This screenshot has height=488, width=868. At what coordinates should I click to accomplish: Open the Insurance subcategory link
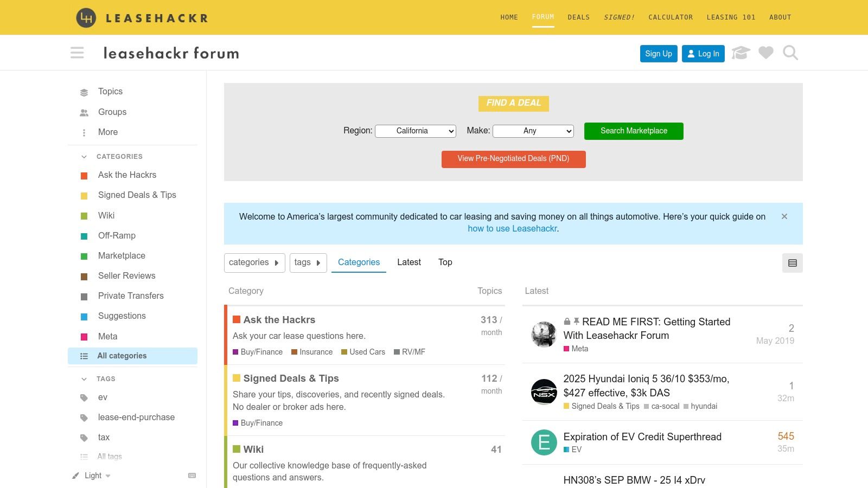click(312, 352)
